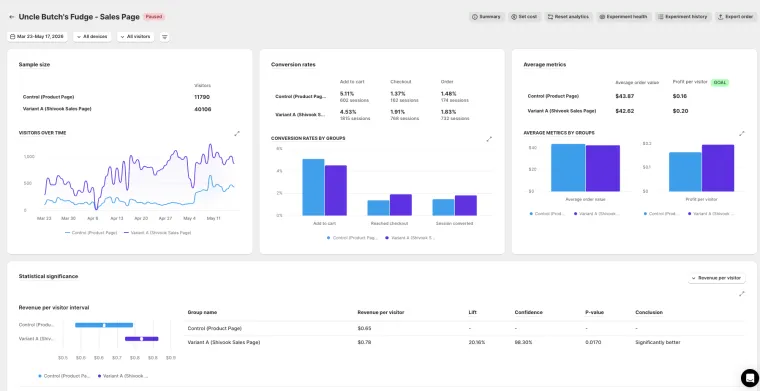
Task: Expand the Conversion Rates by Groups chart
Action: click(489, 139)
